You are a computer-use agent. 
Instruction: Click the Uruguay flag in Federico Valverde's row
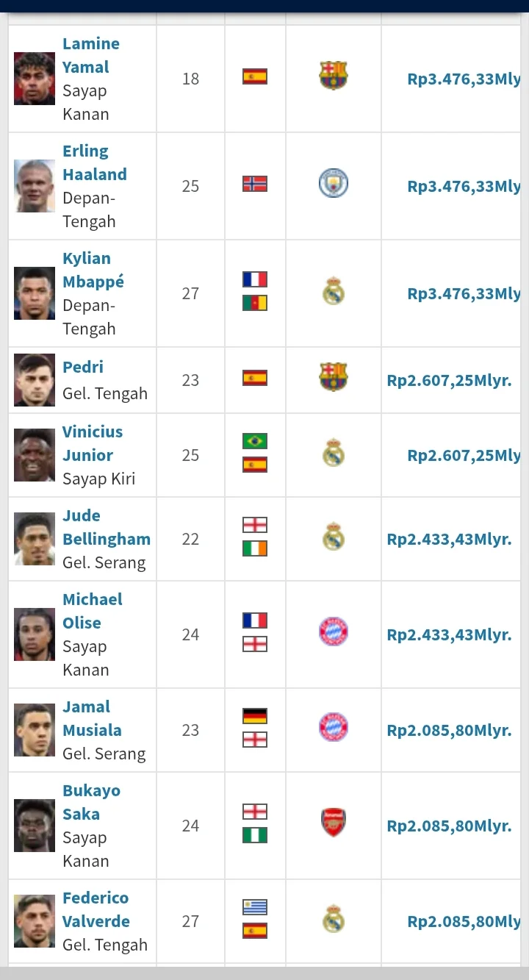click(x=255, y=907)
